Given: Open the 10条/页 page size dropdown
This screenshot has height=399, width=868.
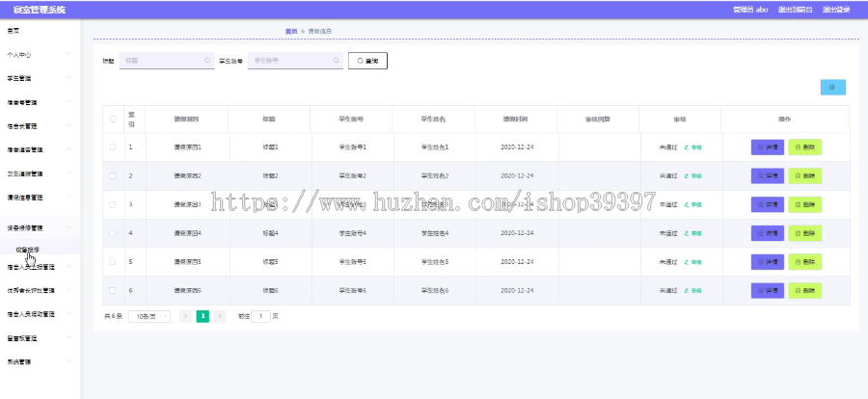Looking at the screenshot, I should pyautogui.click(x=149, y=316).
